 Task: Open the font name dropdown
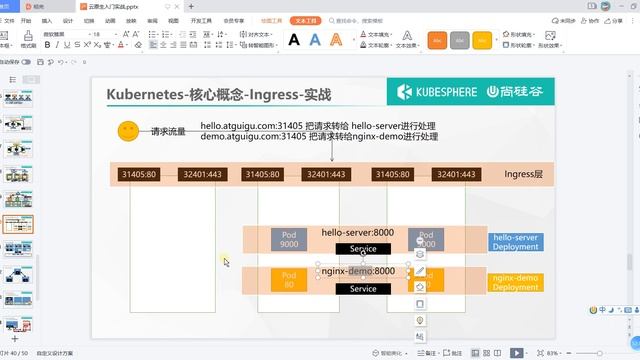(89, 34)
